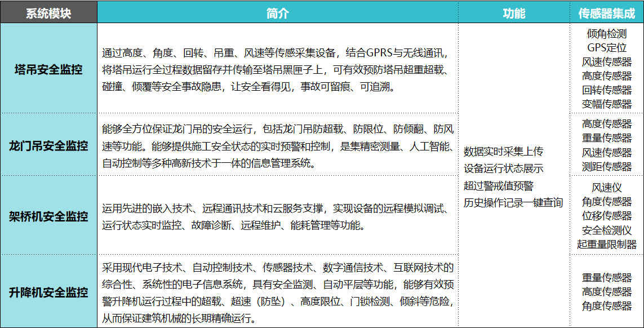Click the 回转传感器 entry

pyautogui.click(x=607, y=90)
